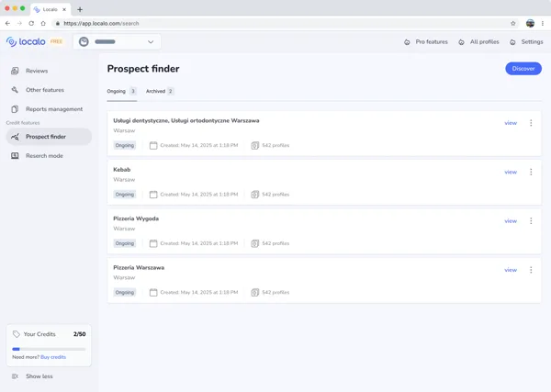Bookmark page with star icon
This screenshot has width=551, height=392.
click(513, 23)
